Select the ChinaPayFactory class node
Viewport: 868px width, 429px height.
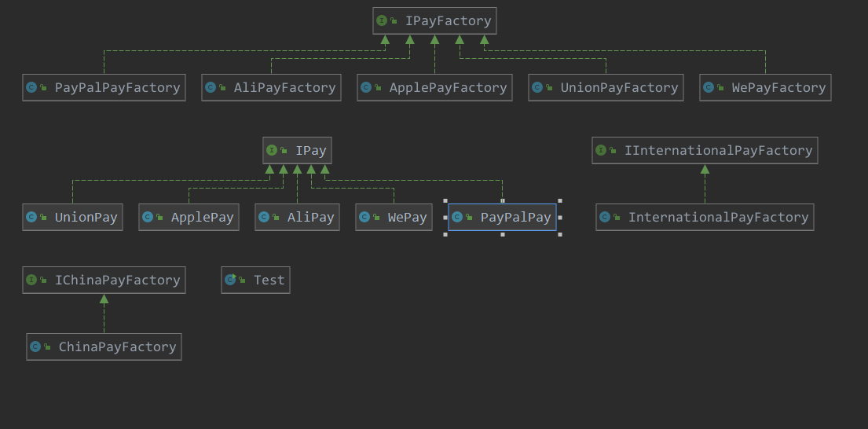pyautogui.click(x=104, y=346)
